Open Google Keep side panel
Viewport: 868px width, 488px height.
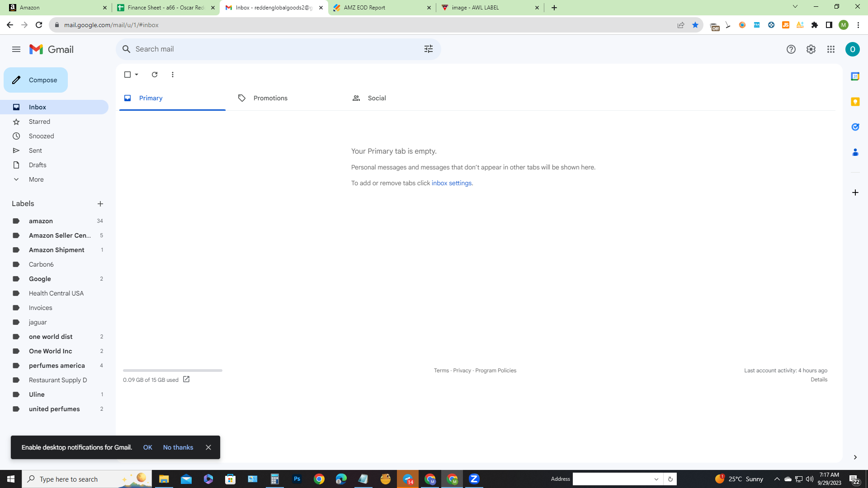pyautogui.click(x=855, y=102)
